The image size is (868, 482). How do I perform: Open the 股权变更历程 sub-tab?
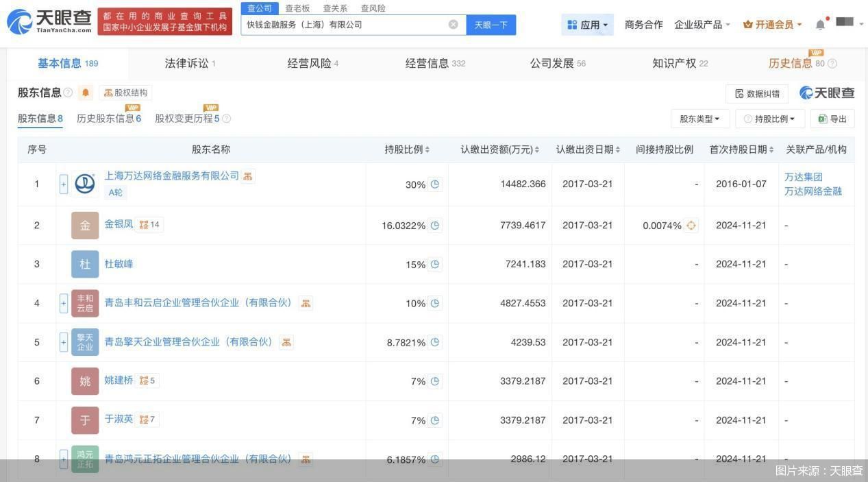pyautogui.click(x=187, y=119)
